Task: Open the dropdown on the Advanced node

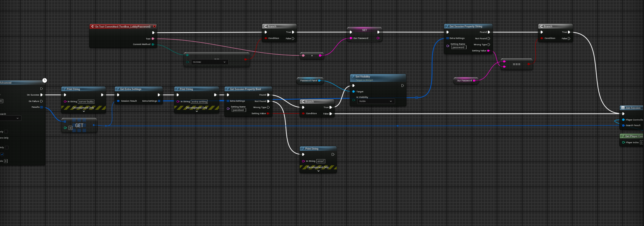Action: pyautogui.click(x=10, y=118)
